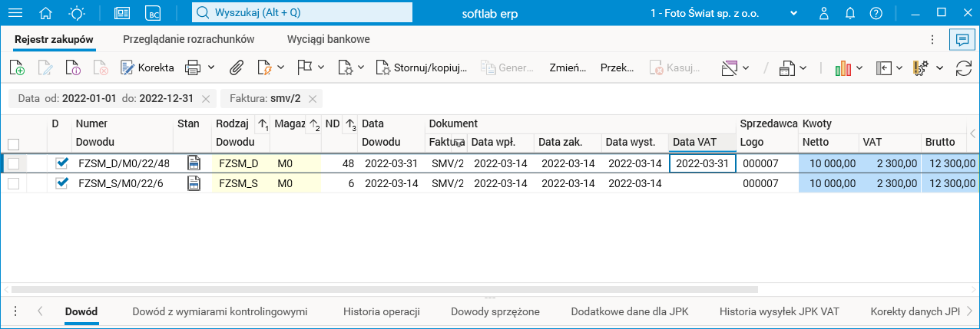Open the hamburger main menu
Image resolution: width=980 pixels, height=329 pixels.
[x=15, y=13]
